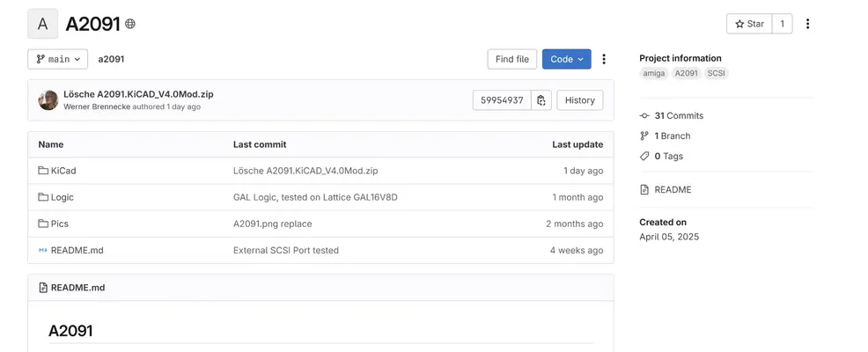Click the Project information heading

point(680,58)
